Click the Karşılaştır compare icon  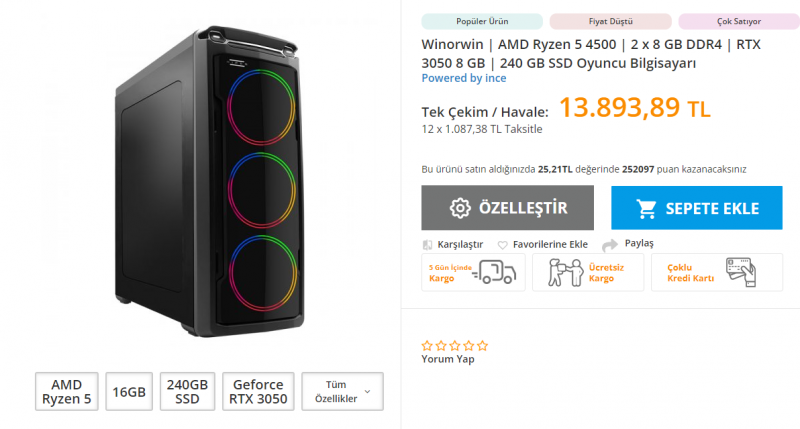[428, 245]
